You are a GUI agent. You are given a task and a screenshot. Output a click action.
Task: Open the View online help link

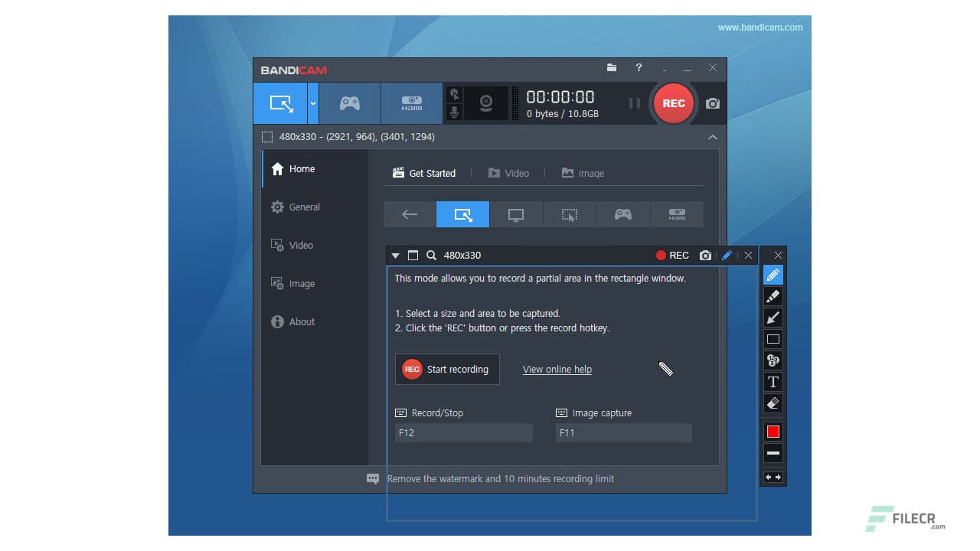pyautogui.click(x=557, y=370)
